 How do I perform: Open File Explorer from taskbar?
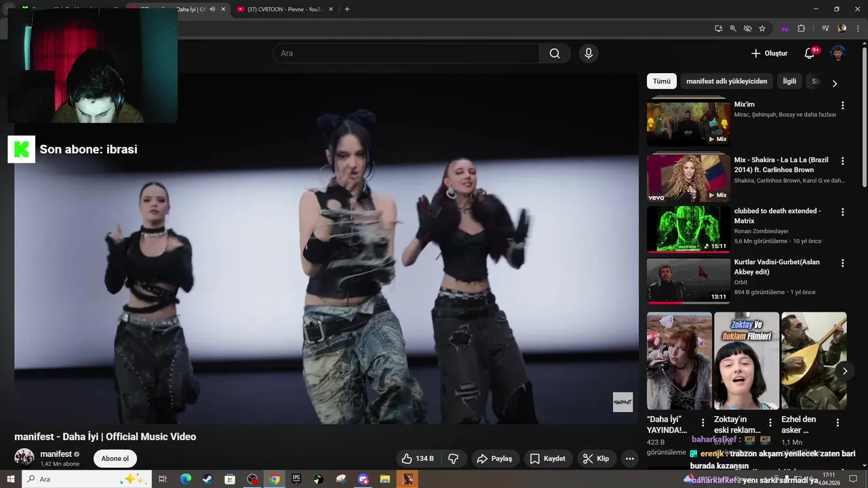pyautogui.click(x=385, y=479)
